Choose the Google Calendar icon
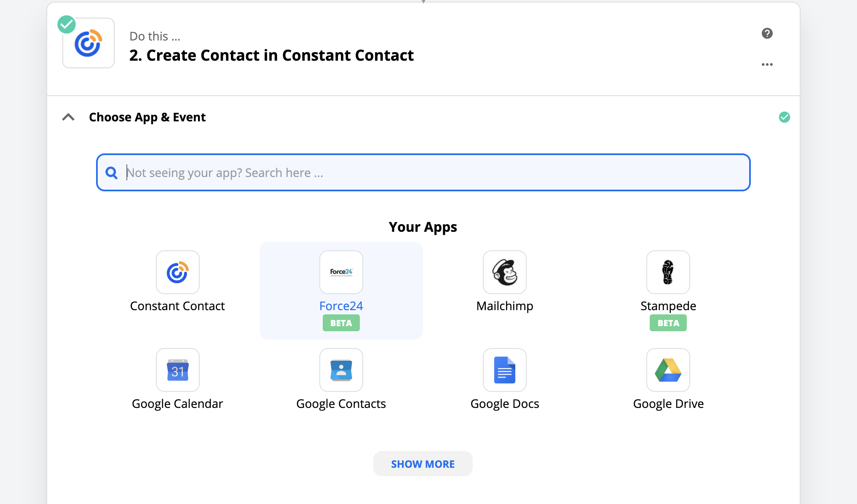This screenshot has height=504, width=857. click(x=177, y=370)
